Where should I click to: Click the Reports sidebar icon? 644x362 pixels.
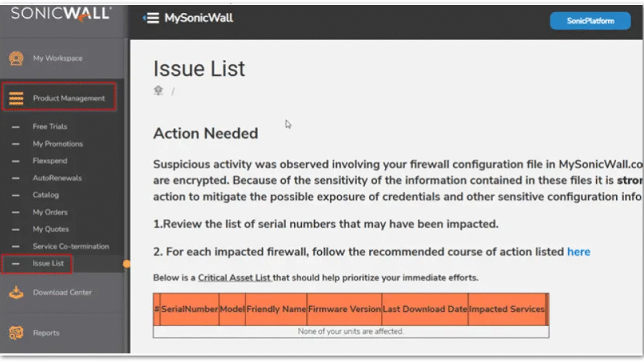click(x=16, y=333)
